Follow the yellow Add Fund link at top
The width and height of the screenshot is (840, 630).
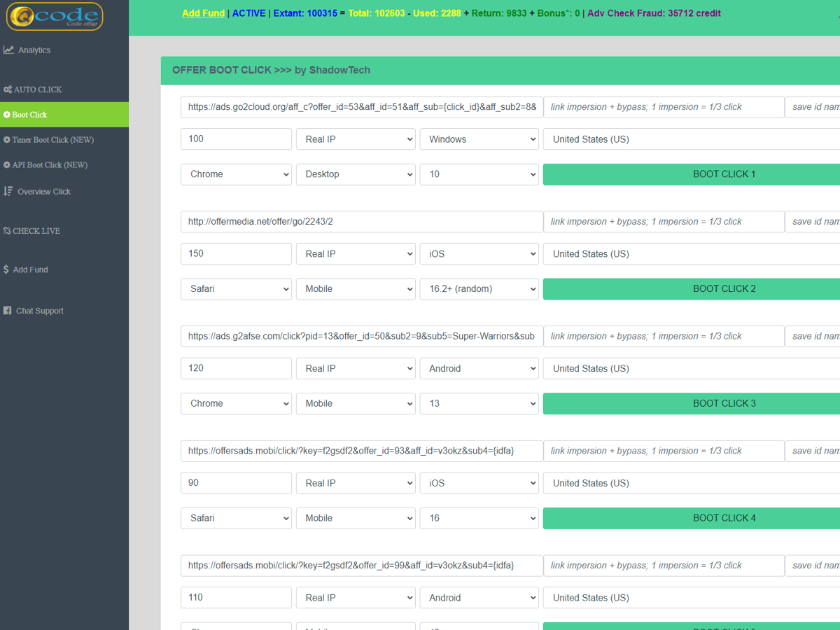(203, 13)
